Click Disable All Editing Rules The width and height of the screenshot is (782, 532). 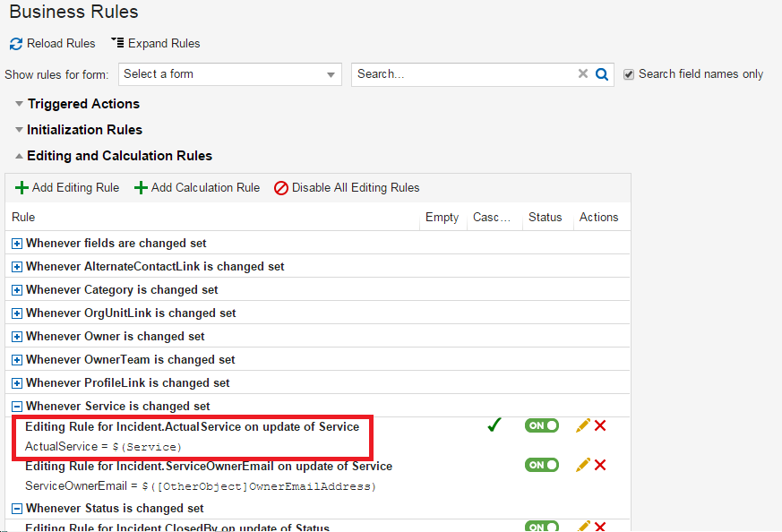pos(347,188)
